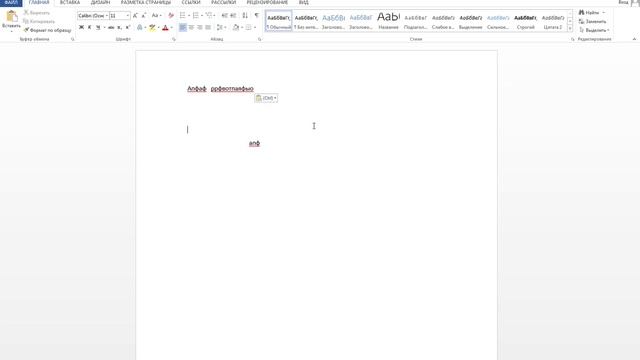The height and width of the screenshot is (360, 640).
Task: Decrease the paragraph indent
Action: [224, 16]
